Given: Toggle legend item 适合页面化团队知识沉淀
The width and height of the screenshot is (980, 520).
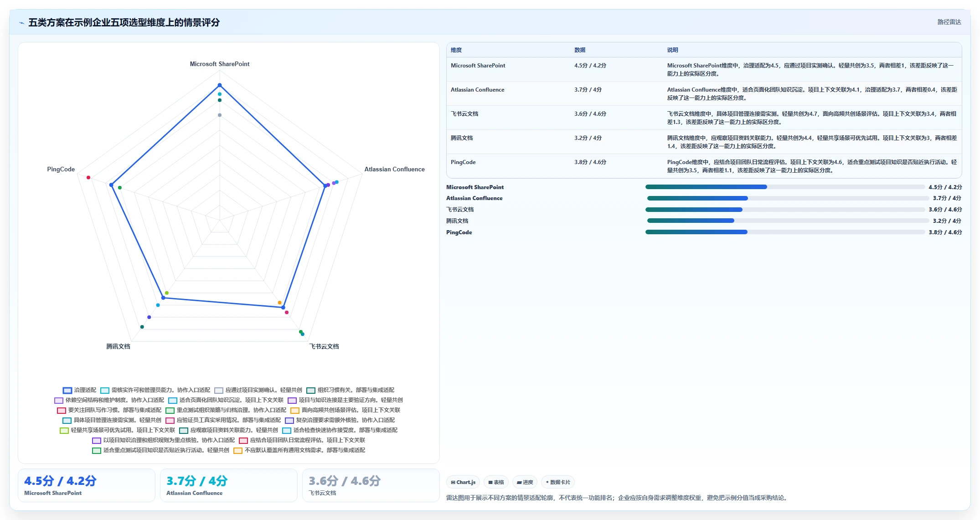Looking at the screenshot, I should point(226,400).
